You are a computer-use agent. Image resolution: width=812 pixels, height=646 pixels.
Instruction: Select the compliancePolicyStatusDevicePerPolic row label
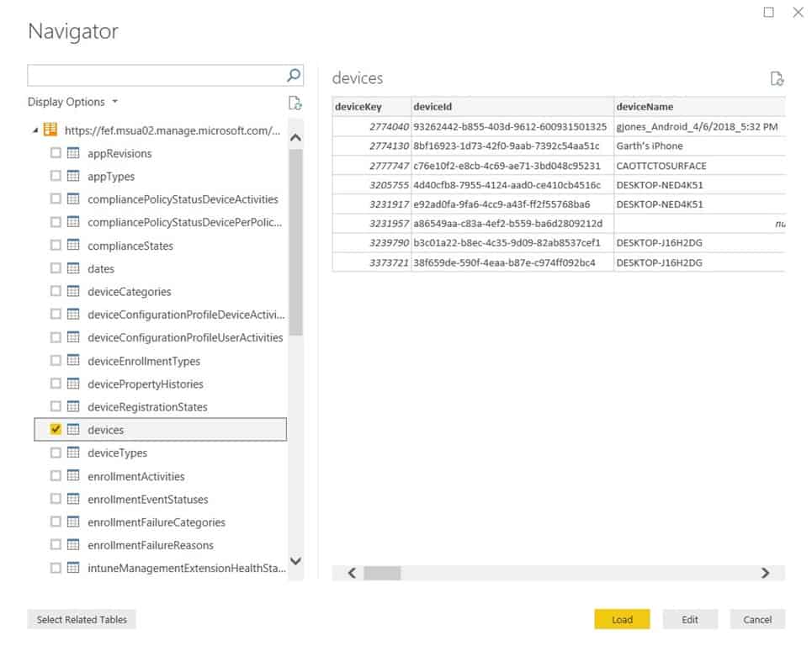coord(184,222)
